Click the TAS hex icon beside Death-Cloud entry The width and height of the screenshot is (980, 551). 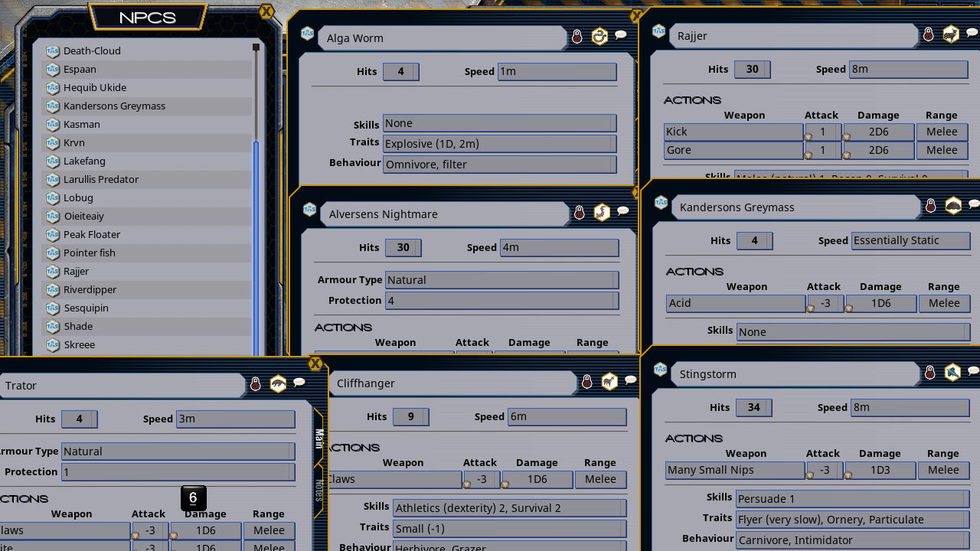[52, 51]
